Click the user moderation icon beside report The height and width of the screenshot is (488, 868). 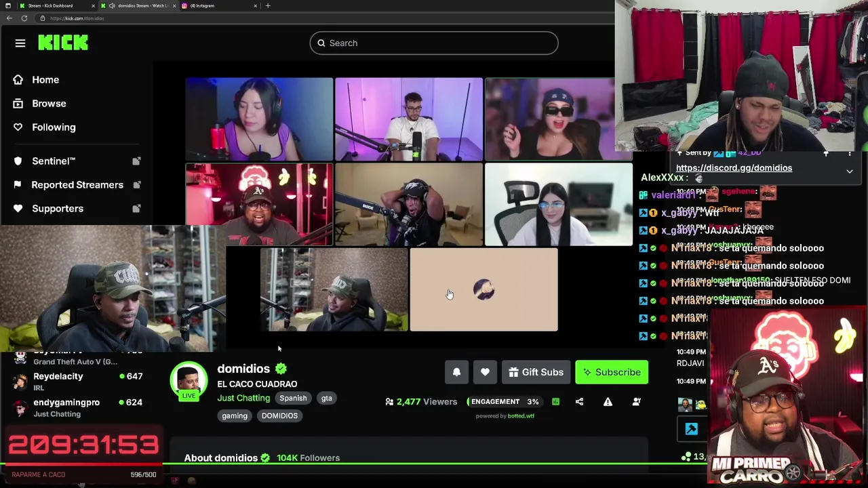pos(636,402)
